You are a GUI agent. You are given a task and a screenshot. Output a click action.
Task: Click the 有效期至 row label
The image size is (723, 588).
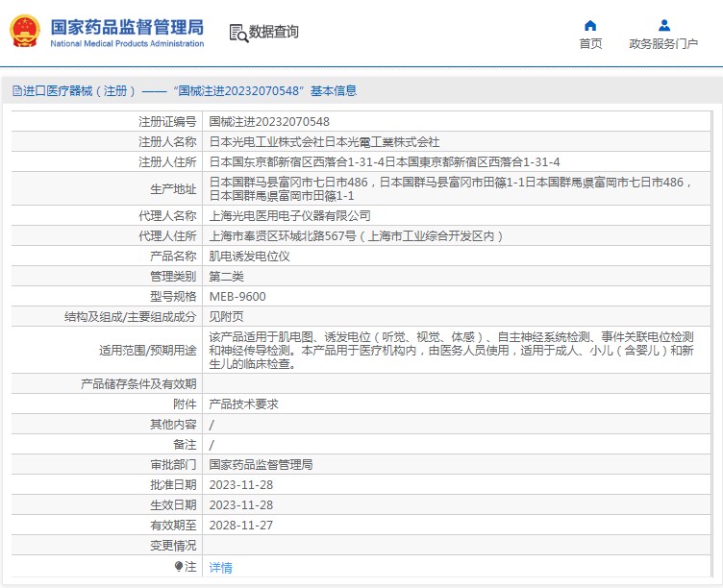[x=173, y=526]
